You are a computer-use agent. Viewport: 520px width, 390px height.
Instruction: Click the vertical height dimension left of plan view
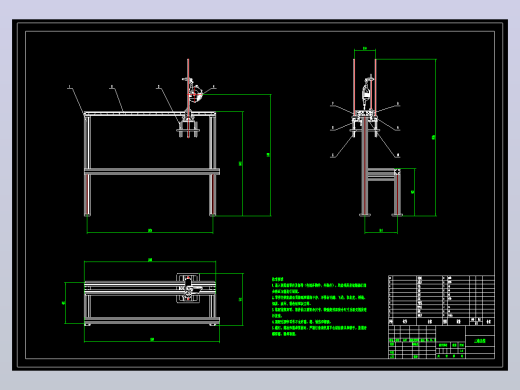tap(64, 303)
